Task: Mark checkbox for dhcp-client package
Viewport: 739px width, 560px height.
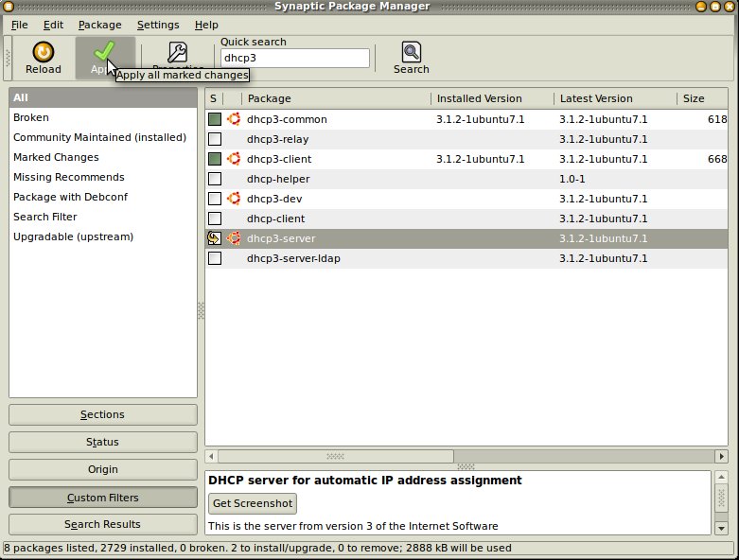Action: click(215, 219)
